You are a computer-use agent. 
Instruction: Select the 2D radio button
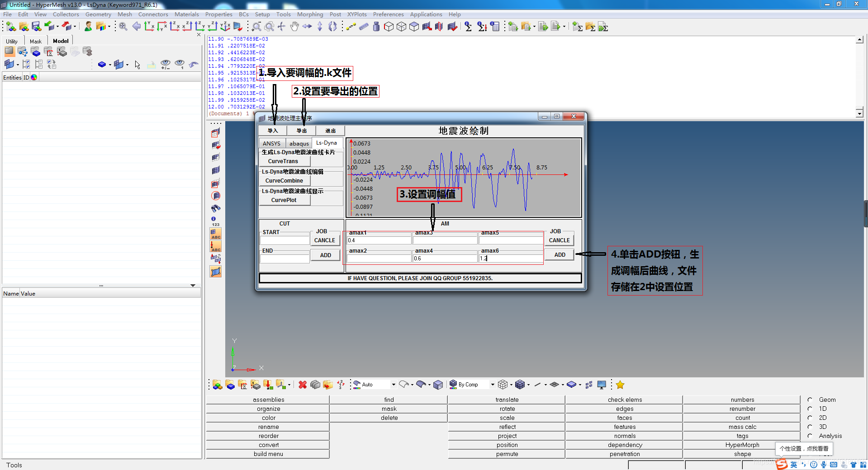(x=810, y=418)
